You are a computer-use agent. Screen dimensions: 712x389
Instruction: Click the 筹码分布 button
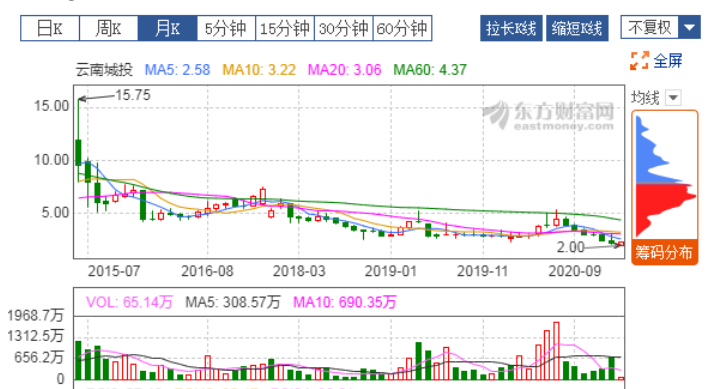[x=664, y=252]
